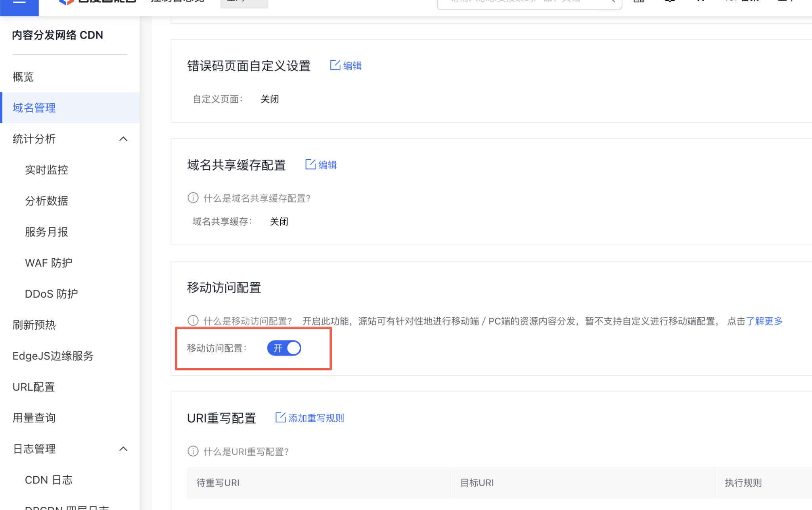812x510 pixels.
Task: Open the 了解更多 link
Action: 764,321
